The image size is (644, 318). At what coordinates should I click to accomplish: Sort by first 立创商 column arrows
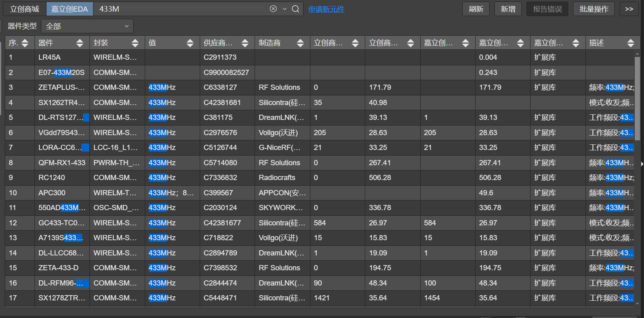[355, 43]
